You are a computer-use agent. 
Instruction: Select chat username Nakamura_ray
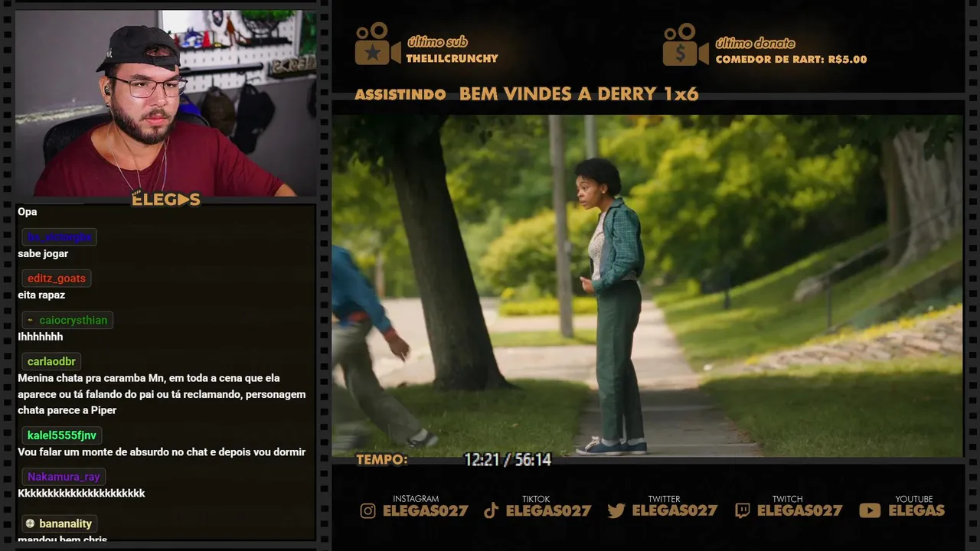tap(64, 477)
